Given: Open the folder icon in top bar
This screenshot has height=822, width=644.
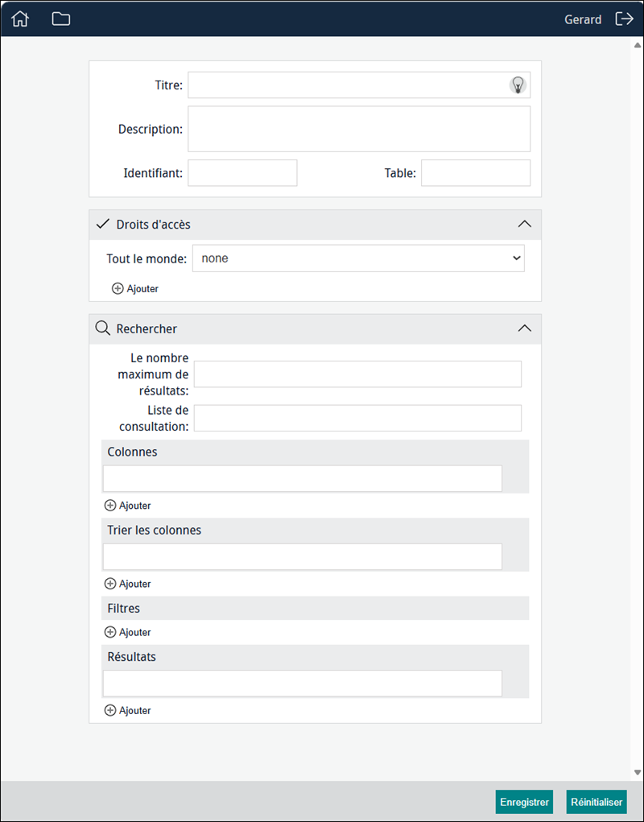Looking at the screenshot, I should coord(61,19).
